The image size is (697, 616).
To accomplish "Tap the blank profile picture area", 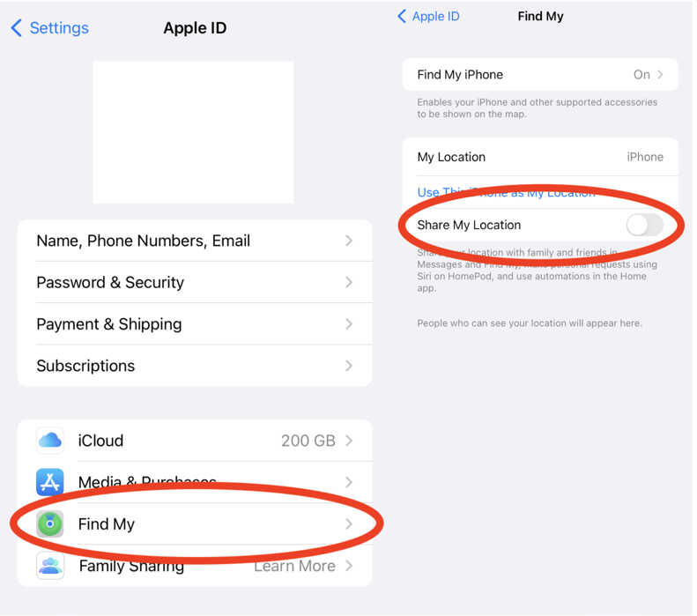I will (193, 132).
